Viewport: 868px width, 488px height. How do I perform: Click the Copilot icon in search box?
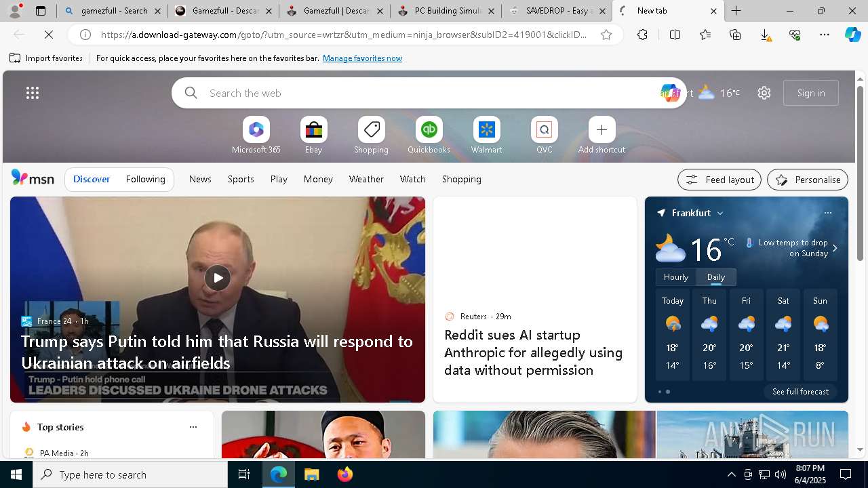point(669,93)
